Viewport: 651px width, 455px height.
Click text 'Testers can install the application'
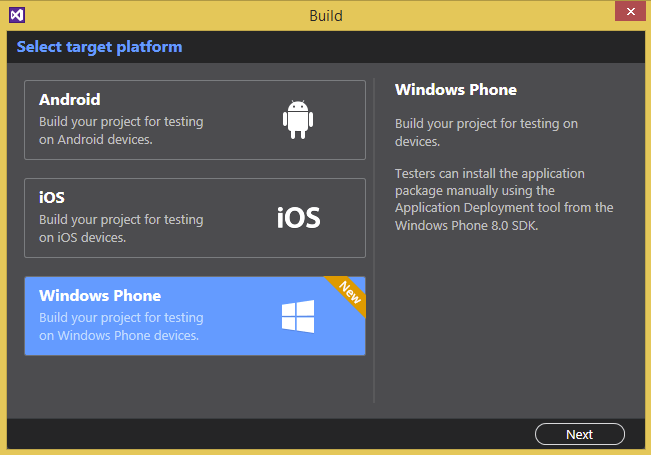[489, 174]
